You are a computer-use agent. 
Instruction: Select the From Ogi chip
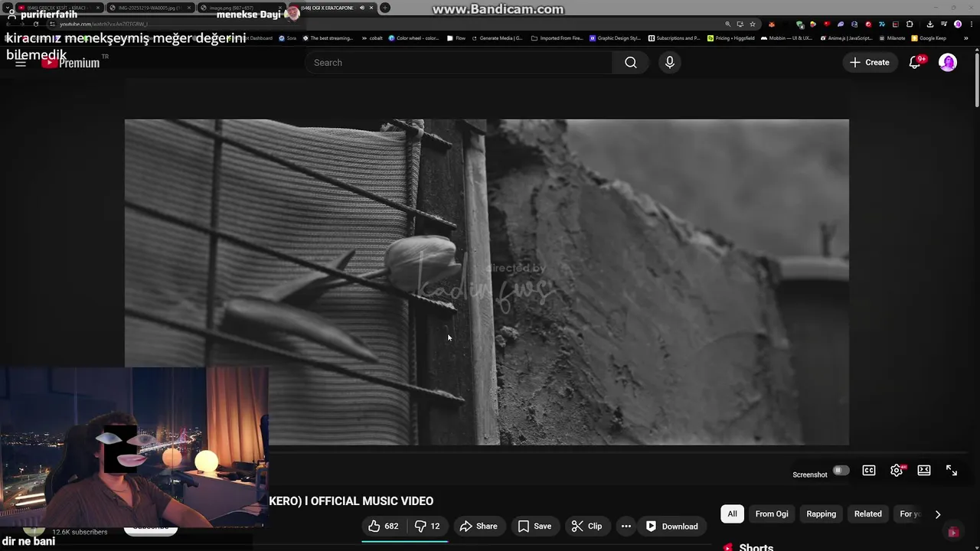click(772, 514)
